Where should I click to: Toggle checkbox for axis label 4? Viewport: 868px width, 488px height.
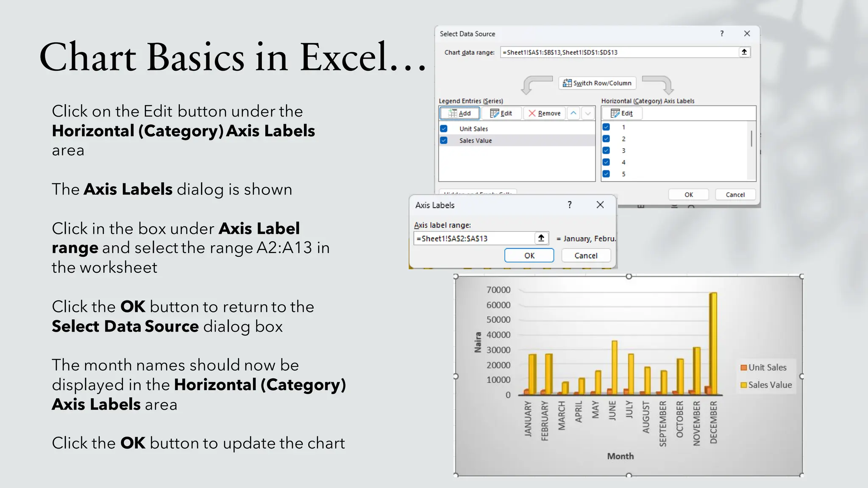[606, 162]
